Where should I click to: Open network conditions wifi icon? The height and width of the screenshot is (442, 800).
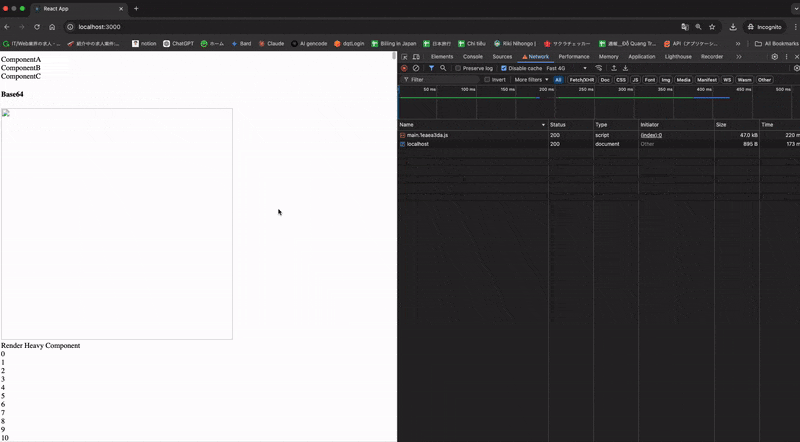[x=598, y=68]
